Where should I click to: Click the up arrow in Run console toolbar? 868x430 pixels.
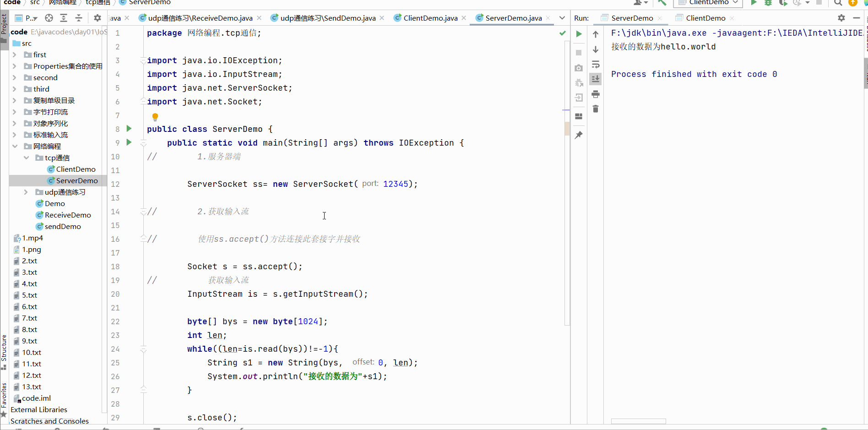[596, 34]
